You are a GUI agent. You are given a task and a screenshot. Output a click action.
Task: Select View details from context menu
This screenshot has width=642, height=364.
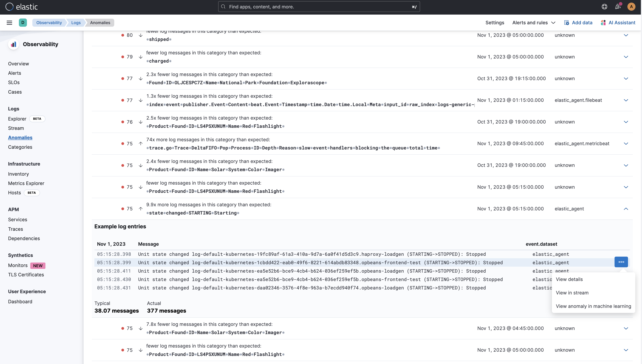tap(569, 279)
